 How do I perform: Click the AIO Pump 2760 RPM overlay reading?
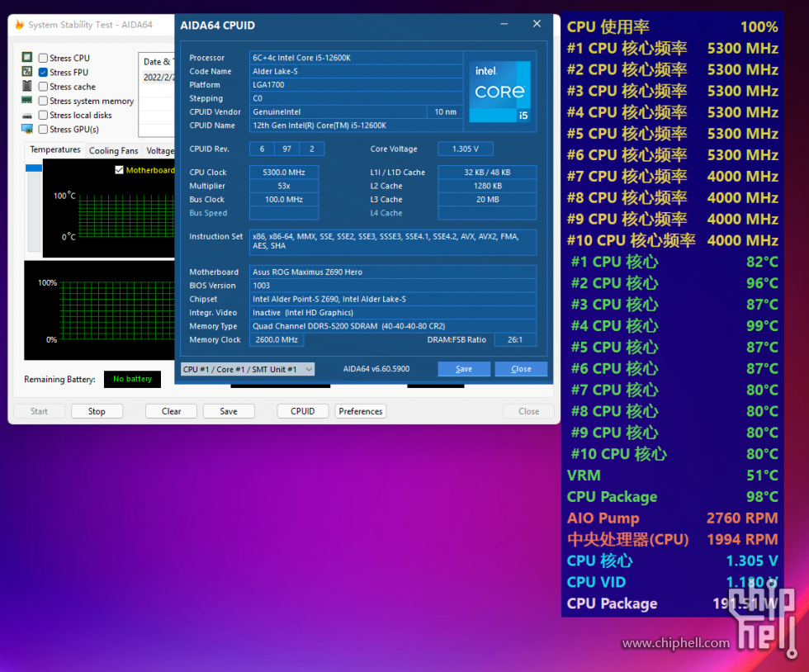[x=672, y=518]
